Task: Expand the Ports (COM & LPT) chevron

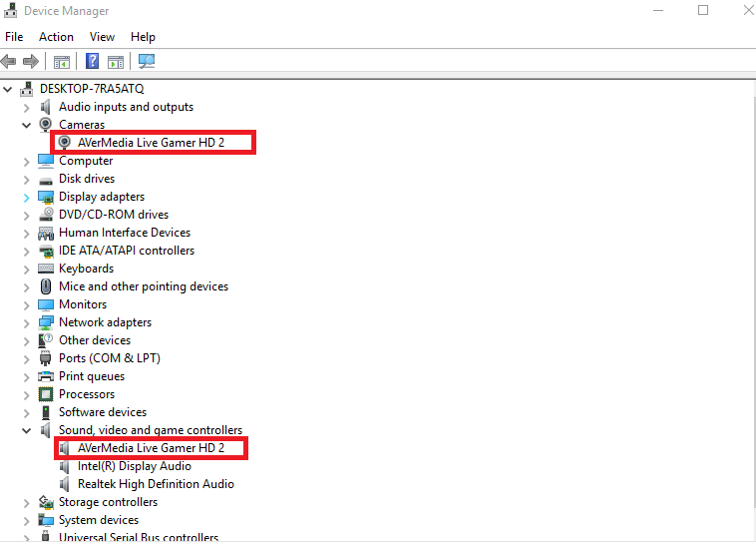Action: click(27, 359)
